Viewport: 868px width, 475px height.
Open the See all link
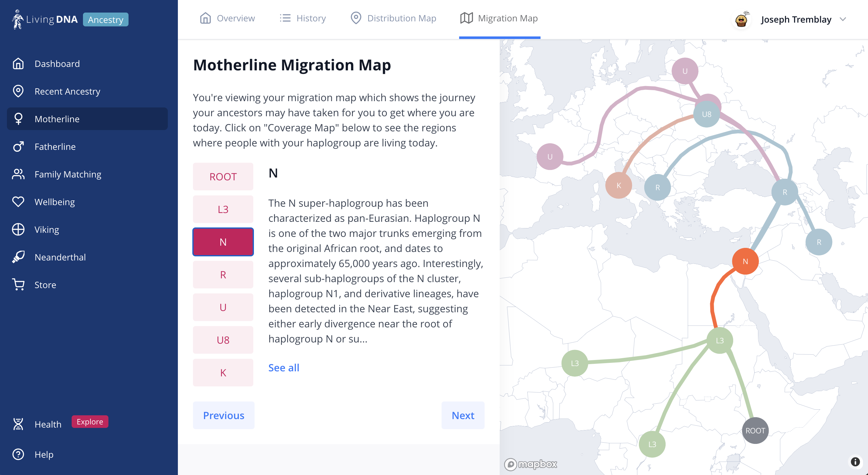(283, 368)
